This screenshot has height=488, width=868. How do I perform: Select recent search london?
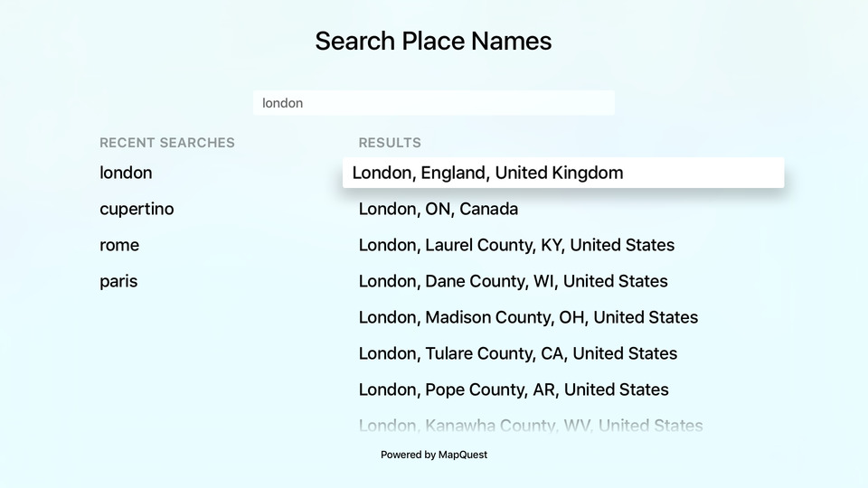[126, 173]
